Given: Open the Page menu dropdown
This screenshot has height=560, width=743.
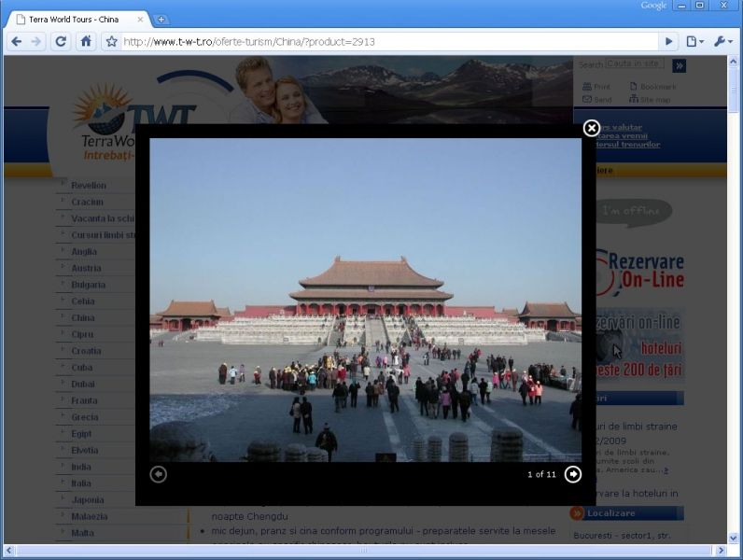Looking at the screenshot, I should pyautogui.click(x=694, y=41).
